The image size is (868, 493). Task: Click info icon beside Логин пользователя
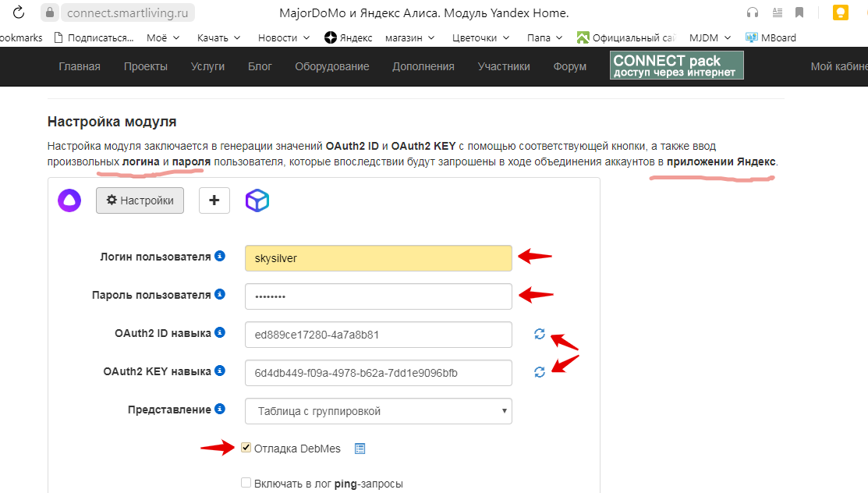click(220, 257)
